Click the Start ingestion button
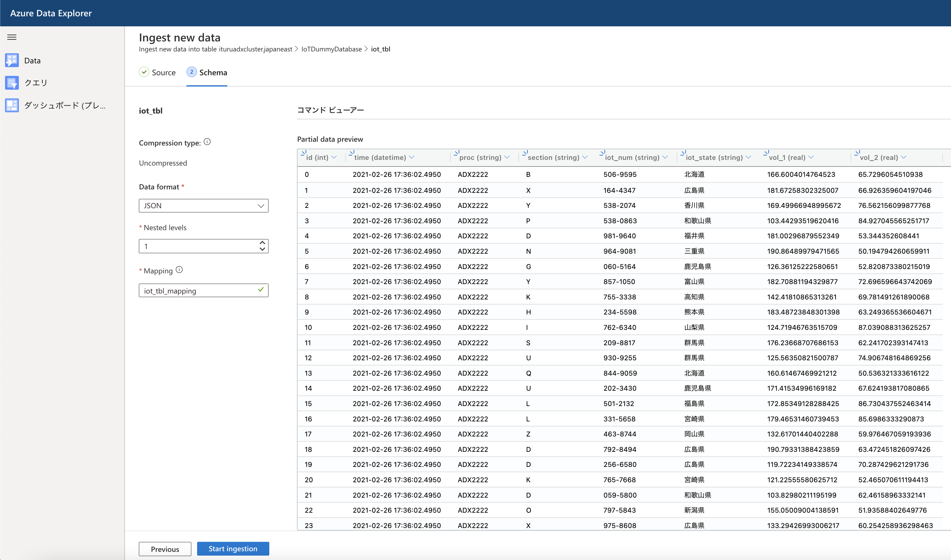This screenshot has height=560, width=951. tap(233, 549)
